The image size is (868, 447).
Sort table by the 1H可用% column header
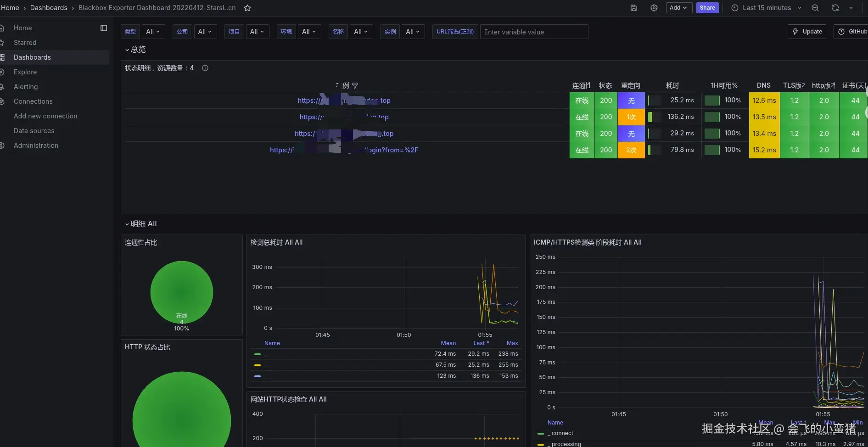point(724,86)
